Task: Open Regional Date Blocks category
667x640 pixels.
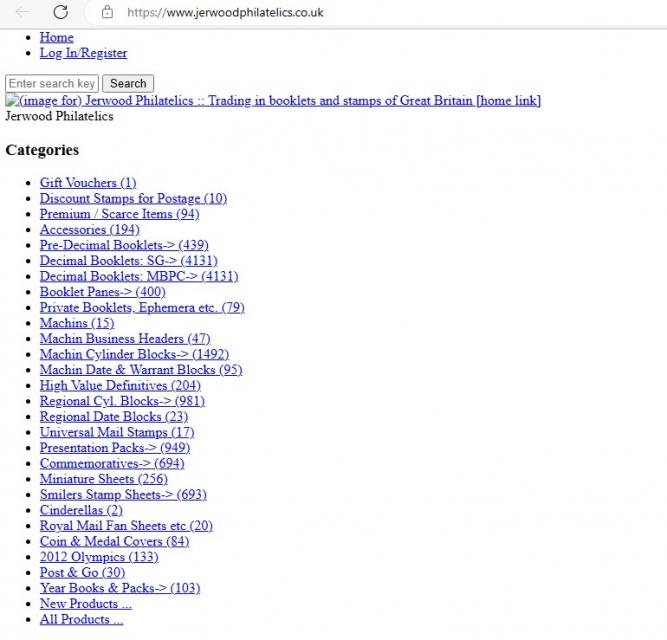Action: tap(114, 417)
